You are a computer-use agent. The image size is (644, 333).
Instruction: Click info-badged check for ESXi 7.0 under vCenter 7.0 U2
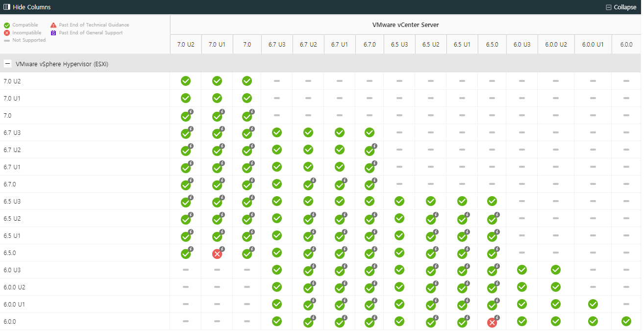click(x=186, y=116)
